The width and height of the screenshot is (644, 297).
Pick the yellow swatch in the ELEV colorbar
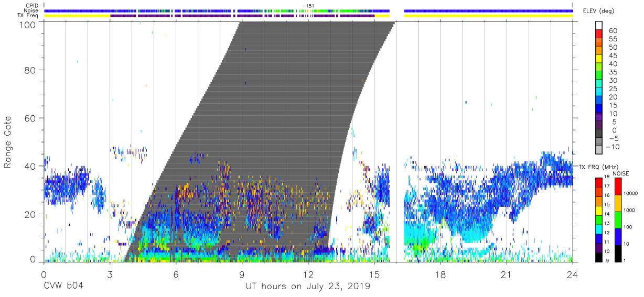[x=599, y=58]
